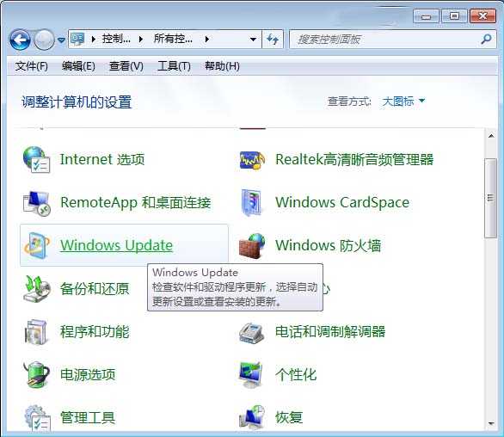This screenshot has height=437, width=504.
Task: Open the 编辑(E) menu
Action: (78, 66)
